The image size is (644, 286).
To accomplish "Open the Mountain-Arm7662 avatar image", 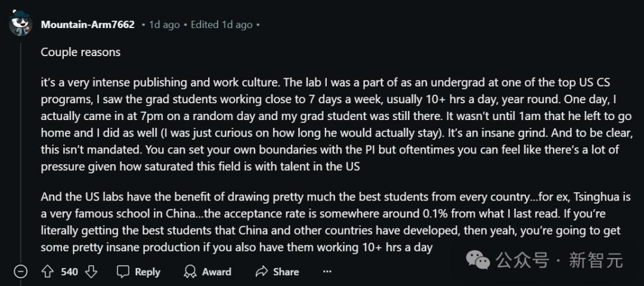I will click(x=20, y=23).
